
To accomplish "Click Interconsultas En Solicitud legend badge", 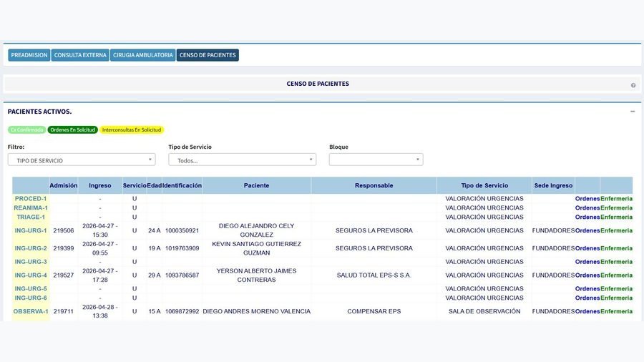I will [x=132, y=129].
